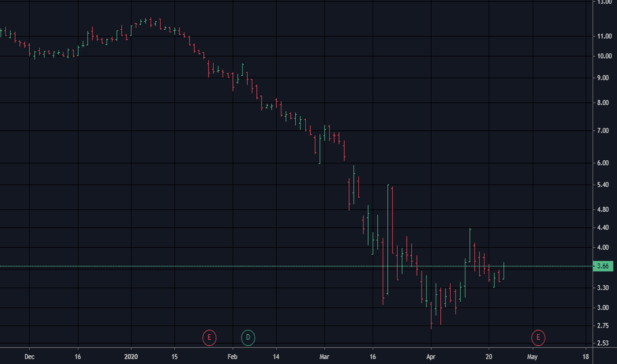Click the 2.53 price axis label
This screenshot has width=617, height=364.
(x=603, y=343)
